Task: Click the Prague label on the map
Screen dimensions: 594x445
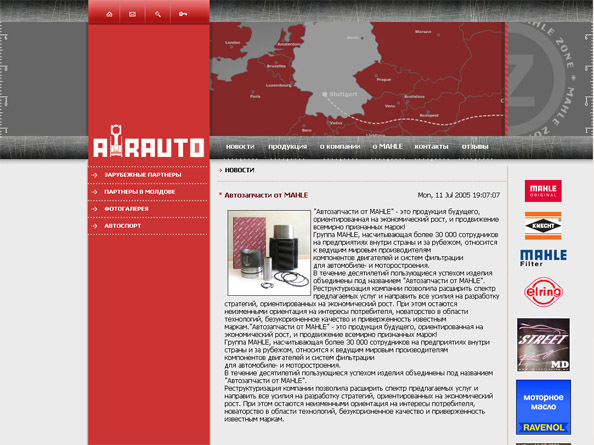Action: (383, 80)
